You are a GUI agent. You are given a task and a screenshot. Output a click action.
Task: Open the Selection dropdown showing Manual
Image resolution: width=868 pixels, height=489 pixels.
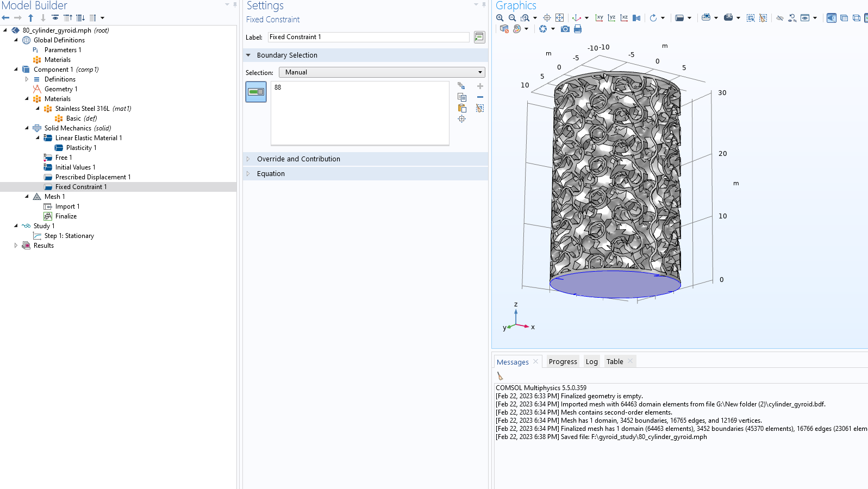[382, 72]
